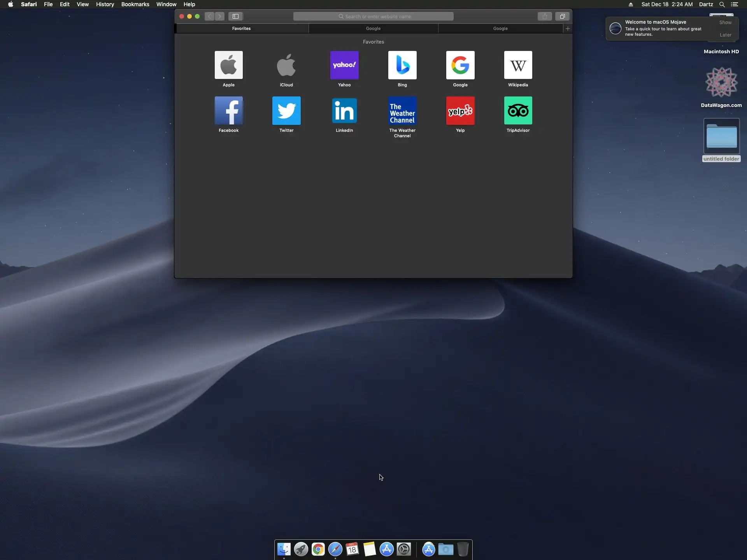Click the Bing favorite tile
The width and height of the screenshot is (747, 560).
pos(402,65)
